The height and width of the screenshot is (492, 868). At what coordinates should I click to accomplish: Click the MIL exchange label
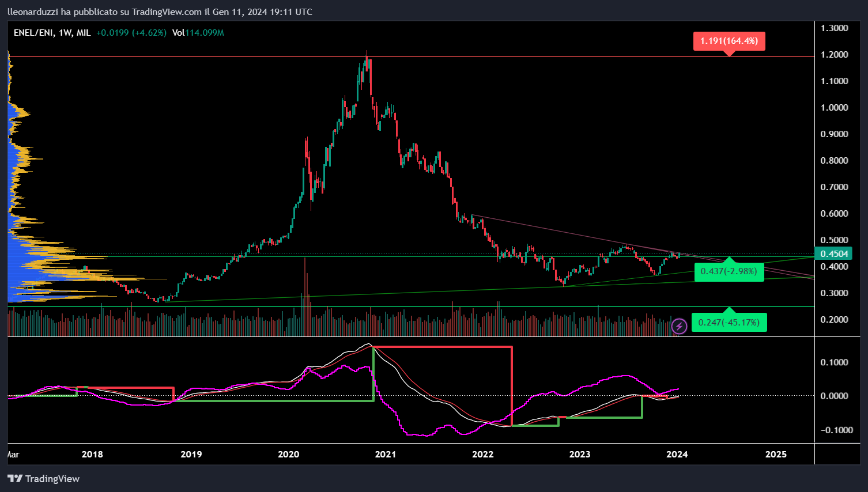(x=84, y=33)
